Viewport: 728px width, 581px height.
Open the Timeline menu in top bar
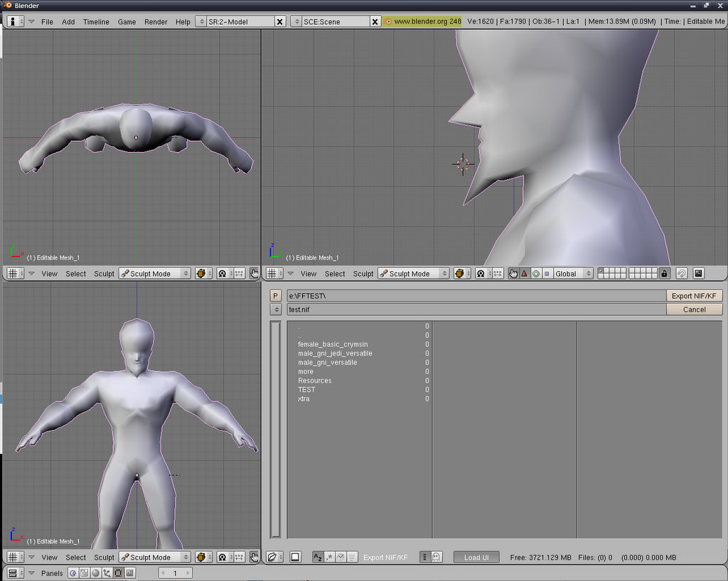[x=96, y=22]
